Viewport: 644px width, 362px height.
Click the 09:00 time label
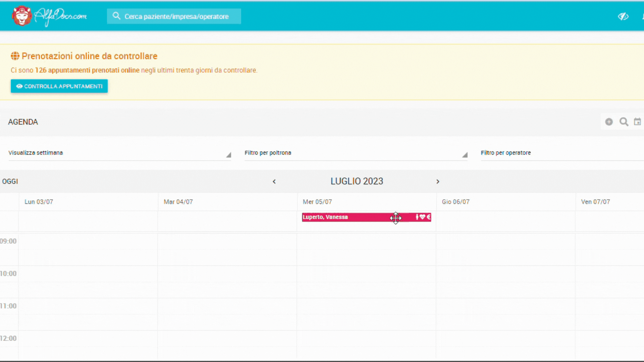(x=8, y=241)
